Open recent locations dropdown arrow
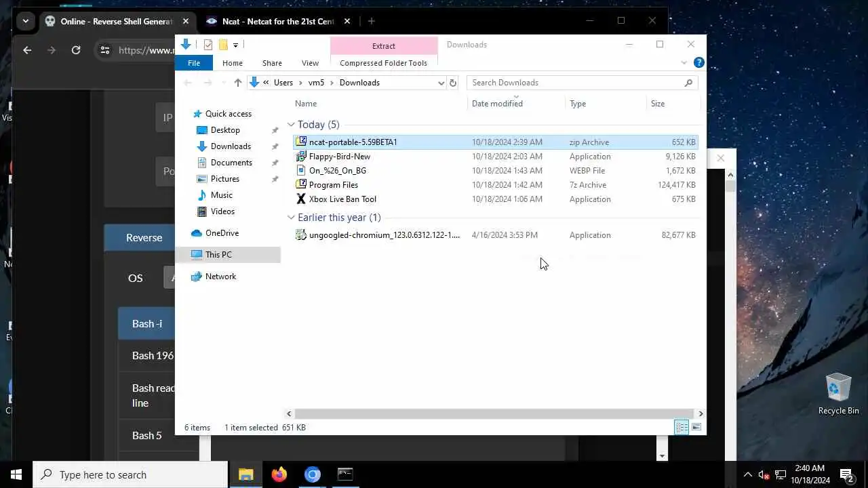 pyautogui.click(x=223, y=83)
